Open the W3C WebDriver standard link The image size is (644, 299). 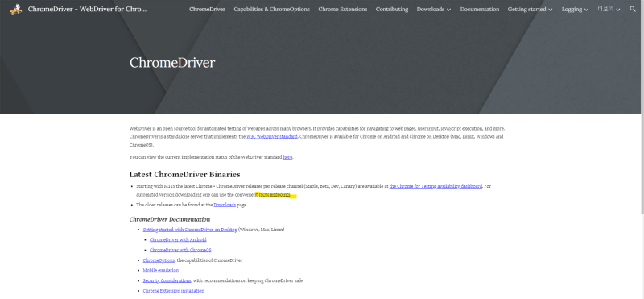pyautogui.click(x=272, y=136)
